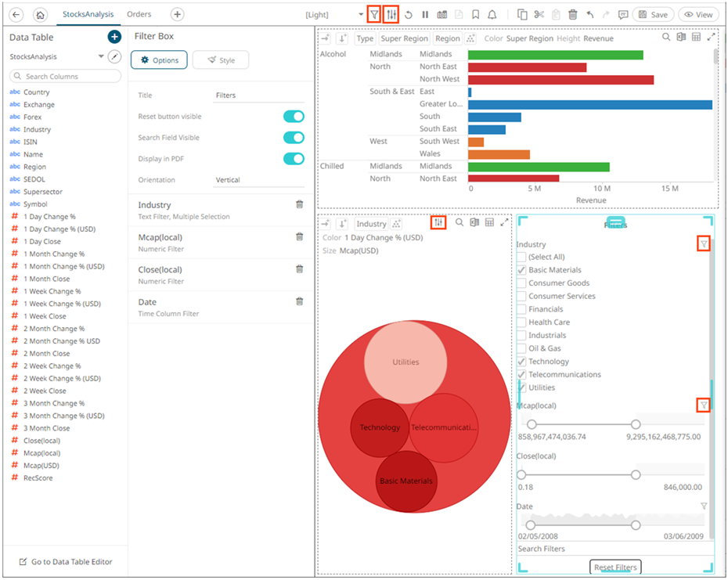Click the notification bell icon in the toolbar
The width and height of the screenshot is (728, 580).
[x=492, y=15]
